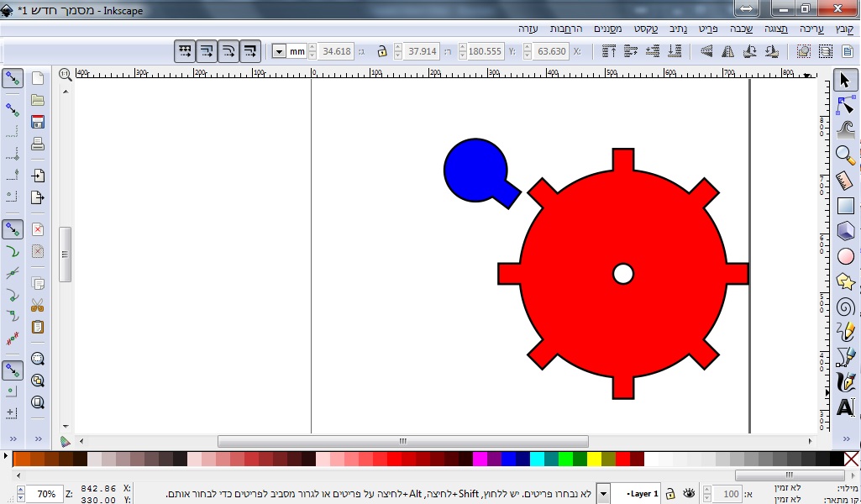Open the קובץ (File) menu

(x=843, y=29)
